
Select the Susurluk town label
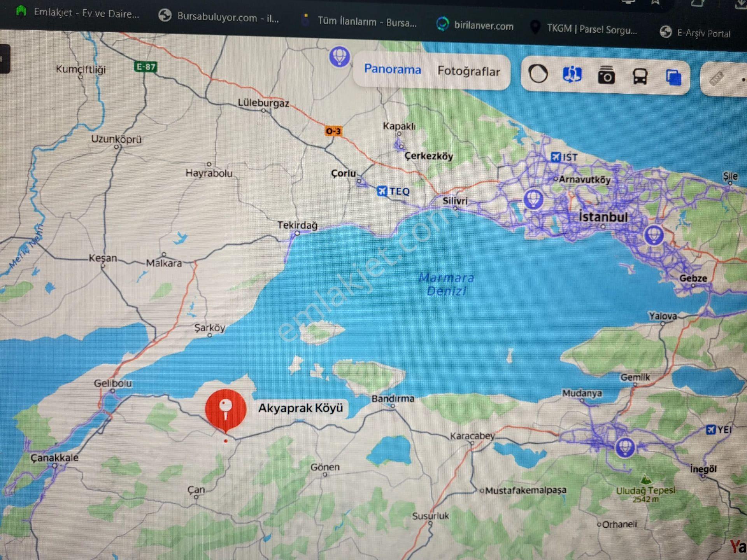[x=430, y=516]
